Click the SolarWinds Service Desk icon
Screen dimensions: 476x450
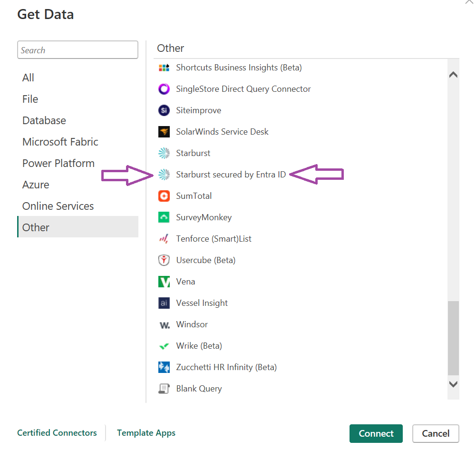[164, 132]
